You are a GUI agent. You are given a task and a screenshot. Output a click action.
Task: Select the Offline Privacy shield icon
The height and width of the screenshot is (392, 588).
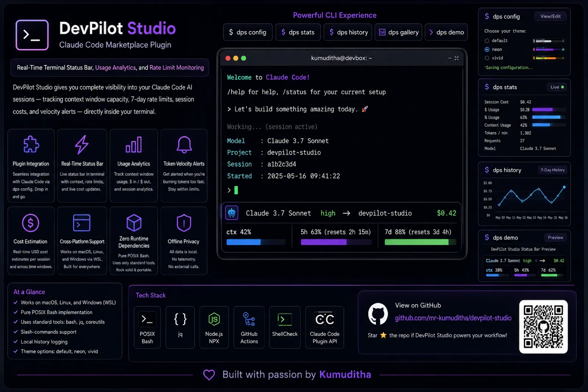pyautogui.click(x=184, y=223)
